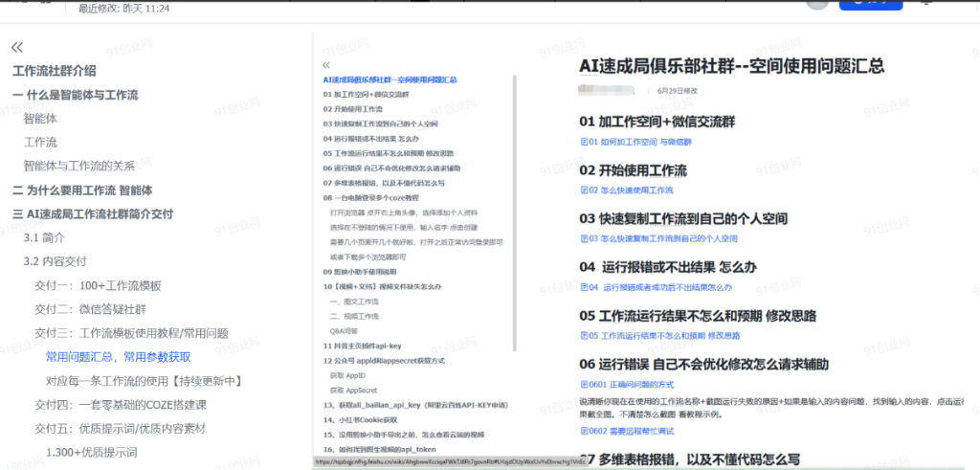This screenshot has height=470, width=980.
Task: Click heading 02 开始使用工作流 in document
Action: coord(634,170)
